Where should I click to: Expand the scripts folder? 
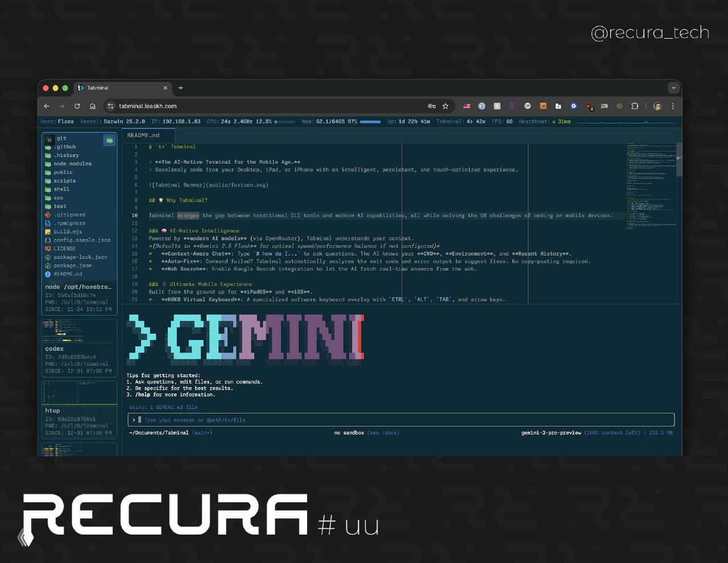[64, 181]
